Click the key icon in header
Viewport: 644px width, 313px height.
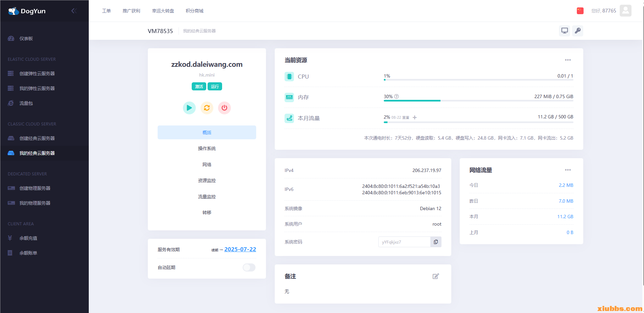click(x=578, y=31)
